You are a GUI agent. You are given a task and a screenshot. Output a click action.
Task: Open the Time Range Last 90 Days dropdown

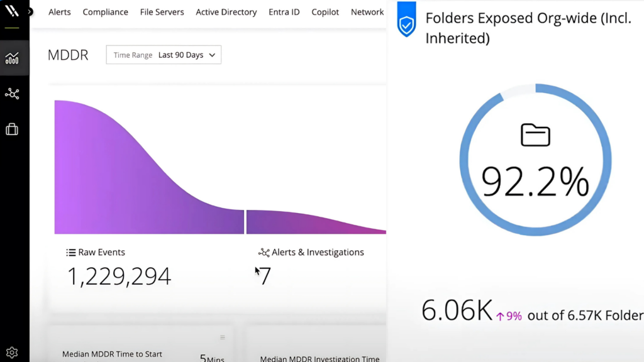coord(164,55)
